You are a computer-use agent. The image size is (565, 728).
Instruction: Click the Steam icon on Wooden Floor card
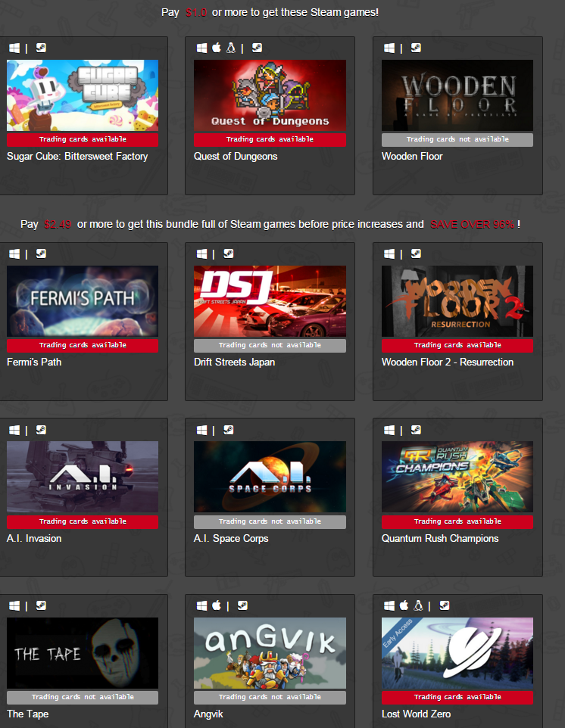(x=416, y=48)
